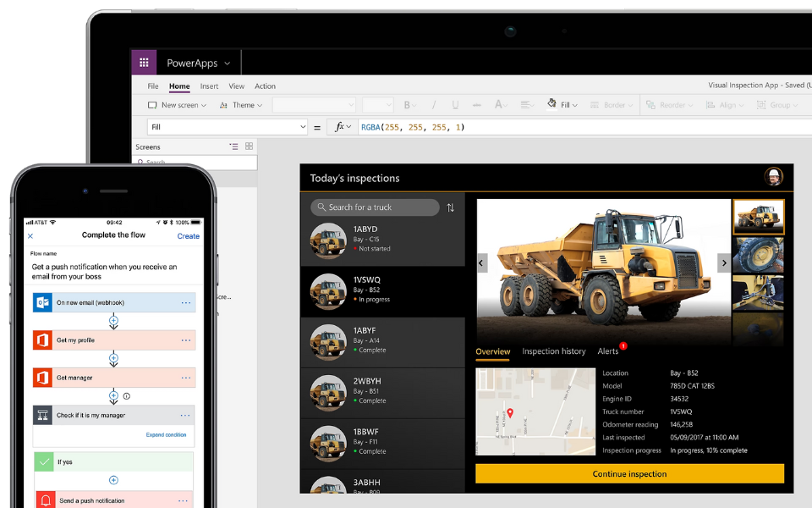This screenshot has width=812, height=508.
Task: Select truck 3ABHH in the list
Action: (382, 482)
